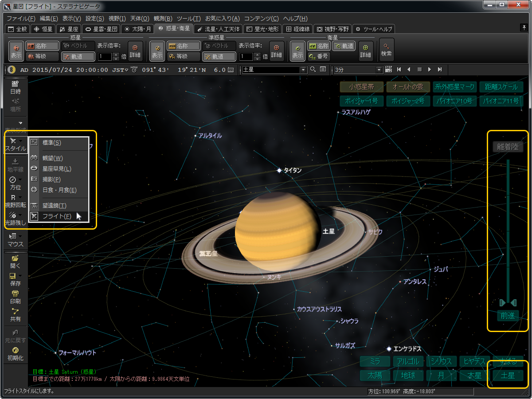The image size is (532, 399).
Task: Click round icon left of AD date
Action: (x=12, y=70)
